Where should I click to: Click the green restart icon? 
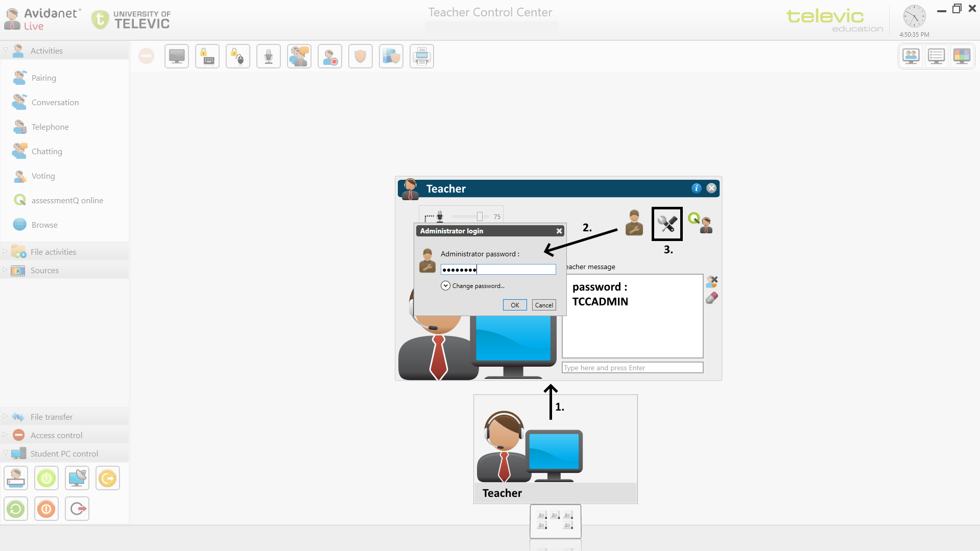[16, 509]
